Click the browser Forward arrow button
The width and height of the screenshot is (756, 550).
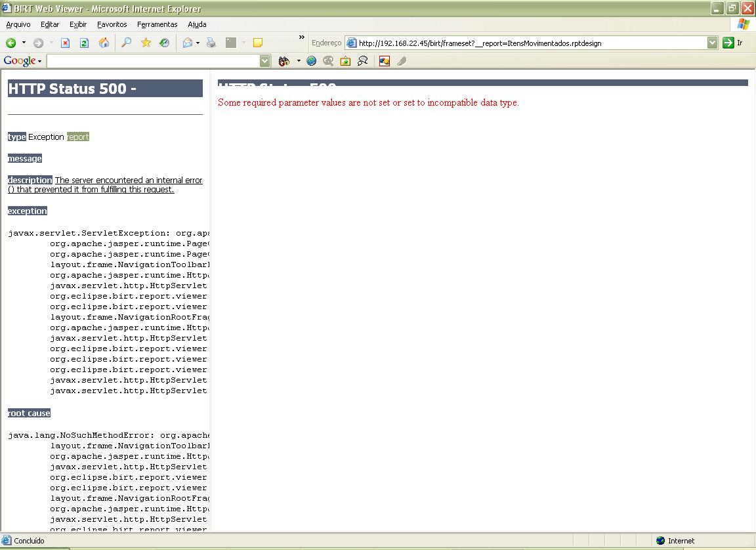pyautogui.click(x=38, y=43)
